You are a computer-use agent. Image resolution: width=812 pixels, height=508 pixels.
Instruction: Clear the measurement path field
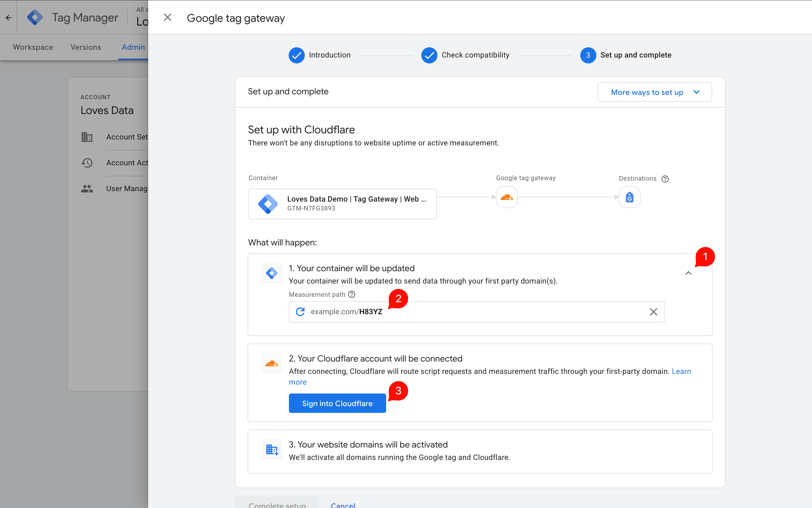(x=653, y=312)
